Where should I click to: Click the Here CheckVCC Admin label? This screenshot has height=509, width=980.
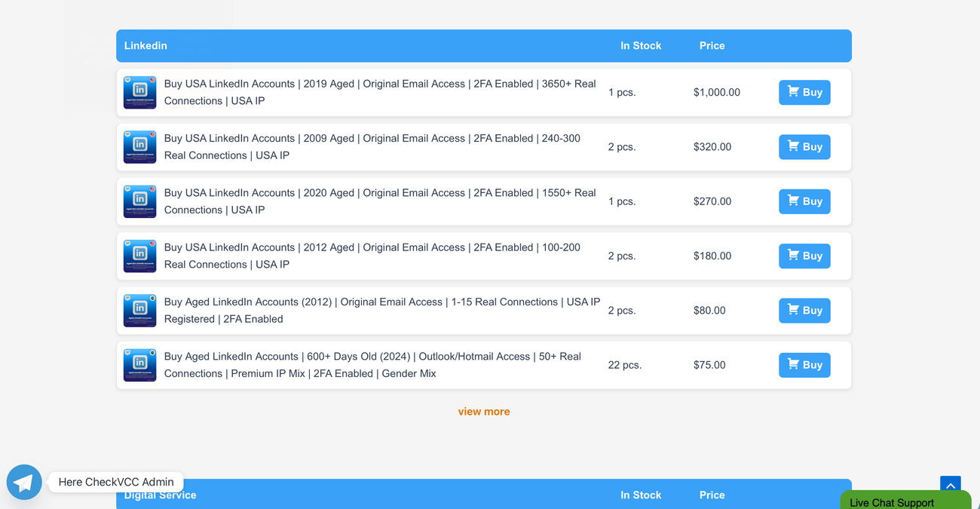116,482
